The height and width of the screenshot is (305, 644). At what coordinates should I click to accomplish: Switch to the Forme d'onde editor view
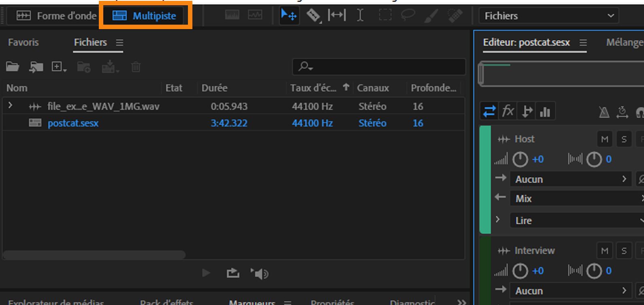pyautogui.click(x=56, y=16)
